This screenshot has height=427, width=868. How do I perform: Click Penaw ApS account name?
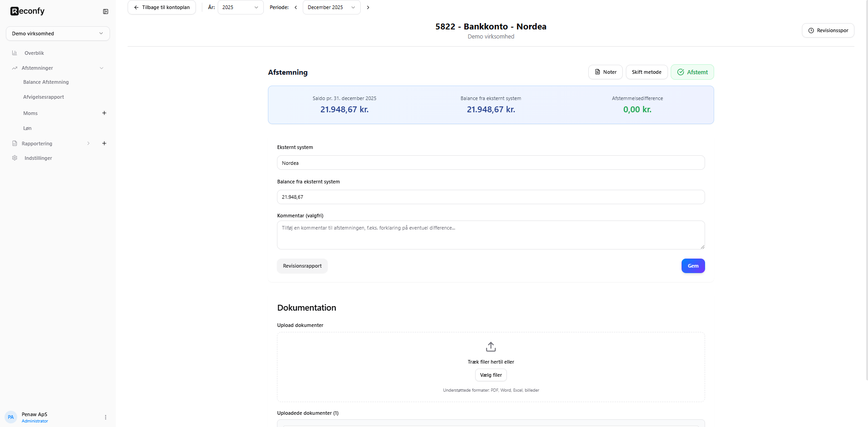(x=34, y=414)
